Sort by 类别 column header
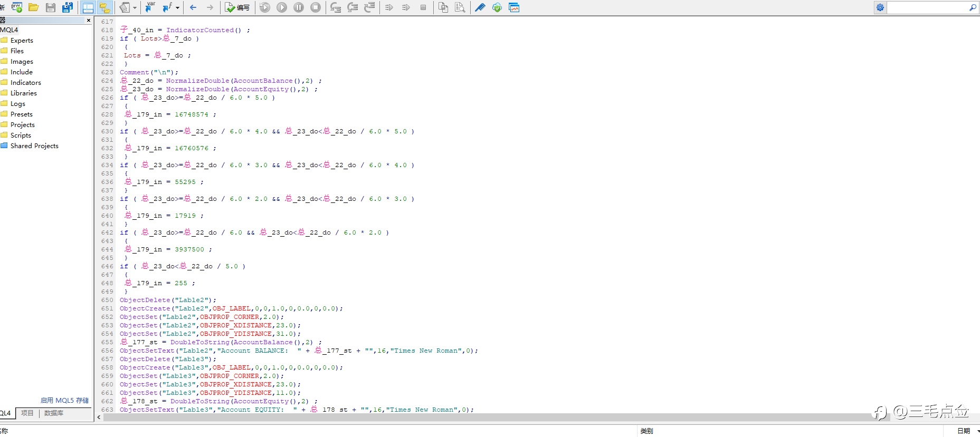This screenshot has height=437, width=980. 647,431
